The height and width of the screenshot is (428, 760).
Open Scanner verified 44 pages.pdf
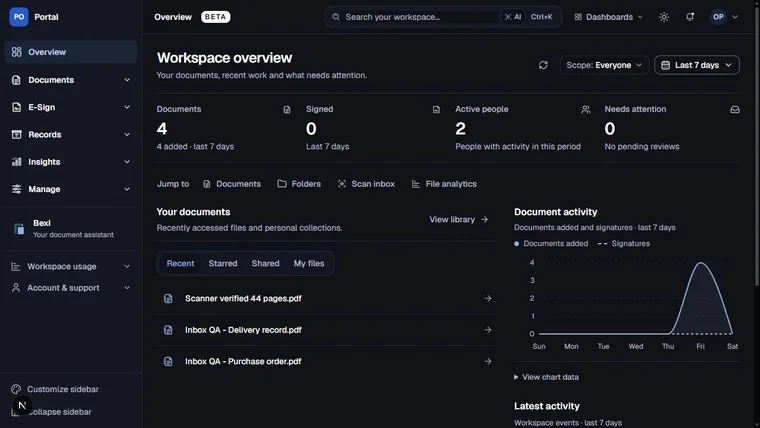(x=326, y=299)
